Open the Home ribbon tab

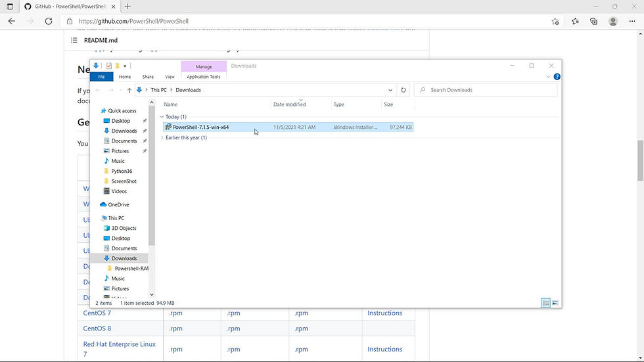coord(125,77)
